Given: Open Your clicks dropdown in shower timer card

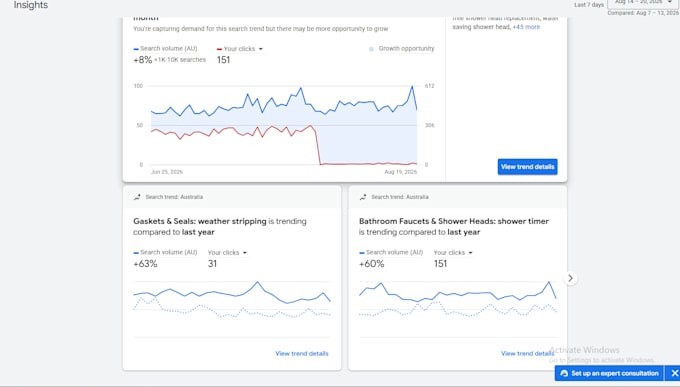Looking at the screenshot, I should (x=453, y=253).
